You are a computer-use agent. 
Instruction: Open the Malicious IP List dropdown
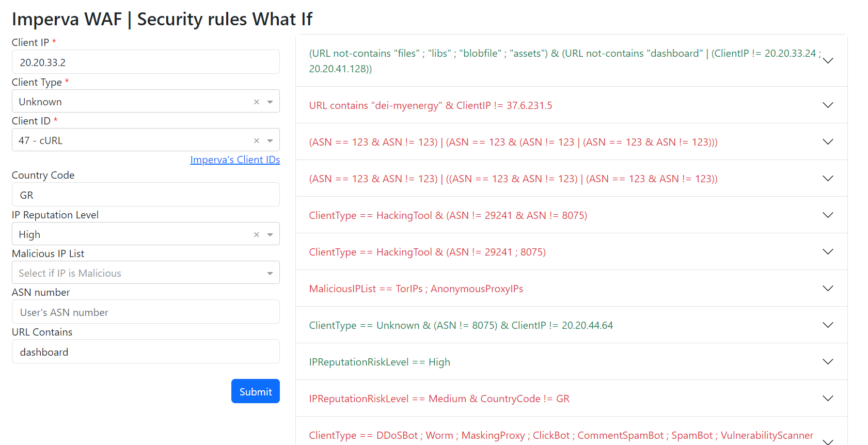pyautogui.click(x=146, y=273)
